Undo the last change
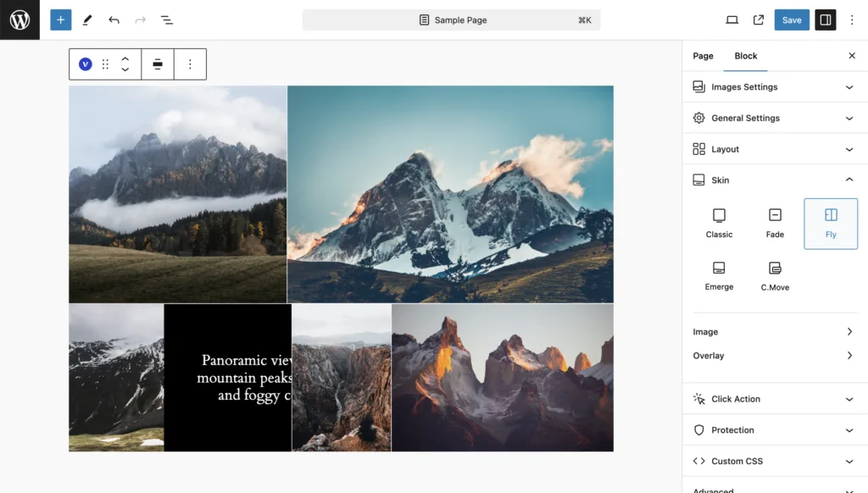Viewport: 868px width, 493px height. [x=114, y=20]
